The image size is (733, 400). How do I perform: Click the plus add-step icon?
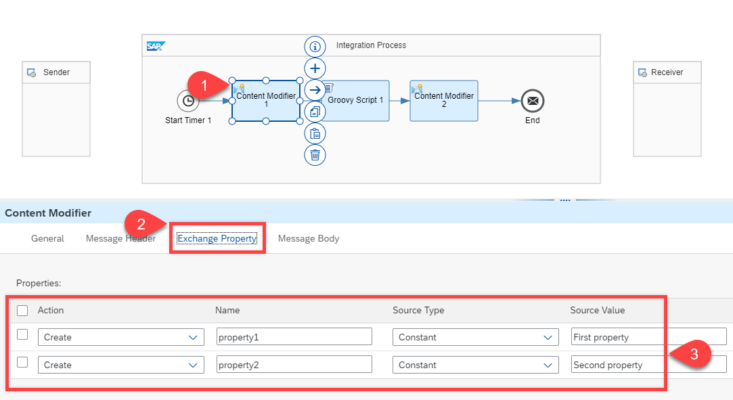[315, 68]
